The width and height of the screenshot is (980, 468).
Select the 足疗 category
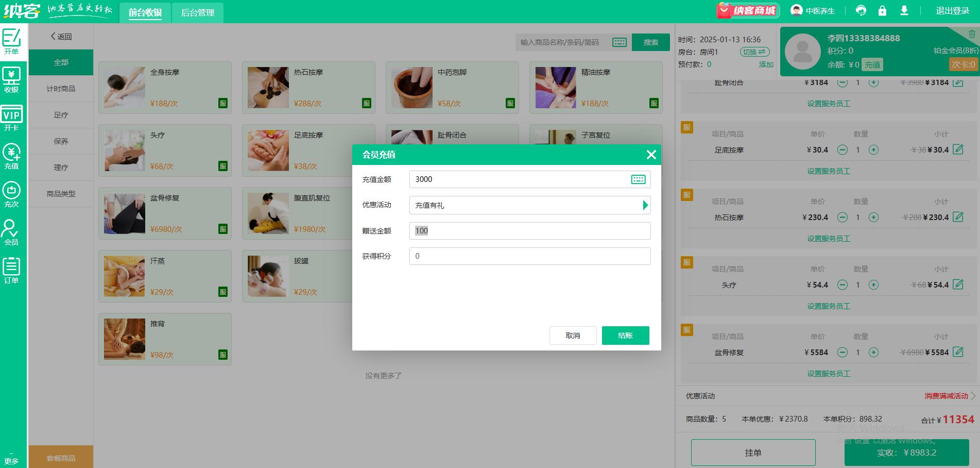point(61,115)
